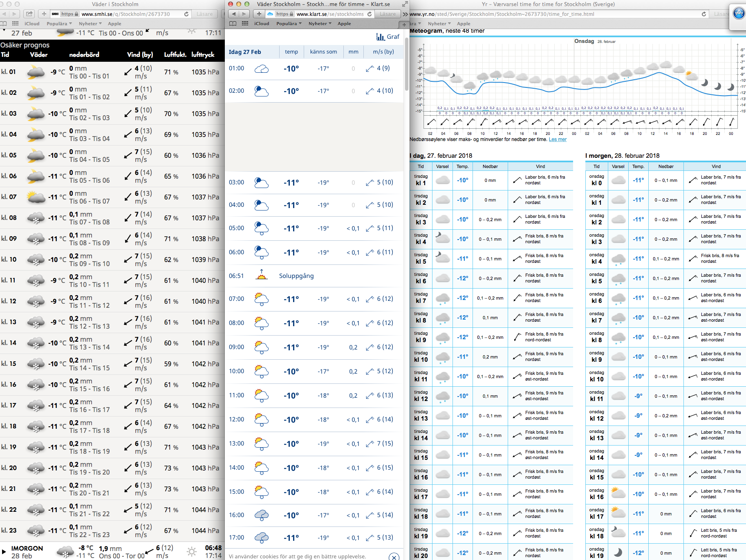Screen dimensions: 746x560
Task: Click 'onsdag kl 16' cell on yr.no
Action: pyautogui.click(x=596, y=494)
